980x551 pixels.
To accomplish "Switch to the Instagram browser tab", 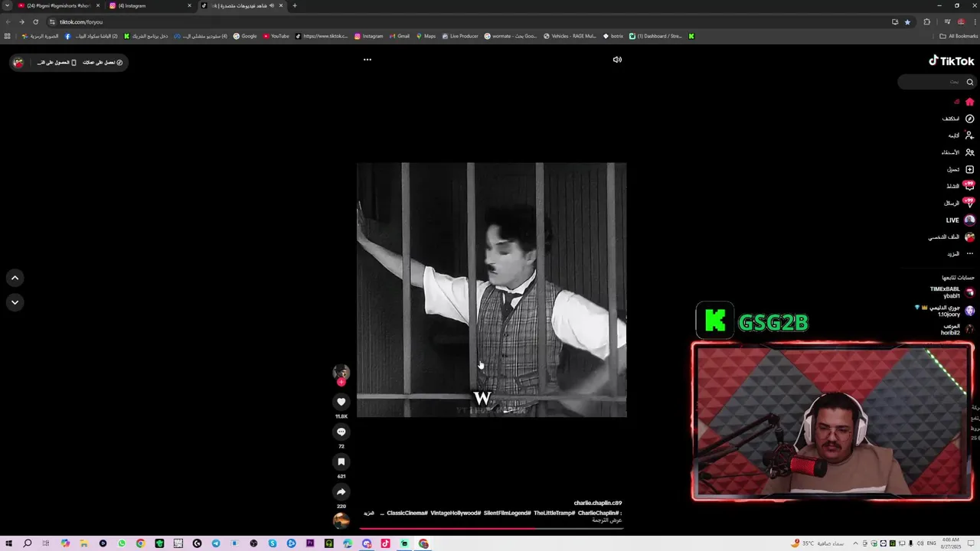I will [x=149, y=5].
